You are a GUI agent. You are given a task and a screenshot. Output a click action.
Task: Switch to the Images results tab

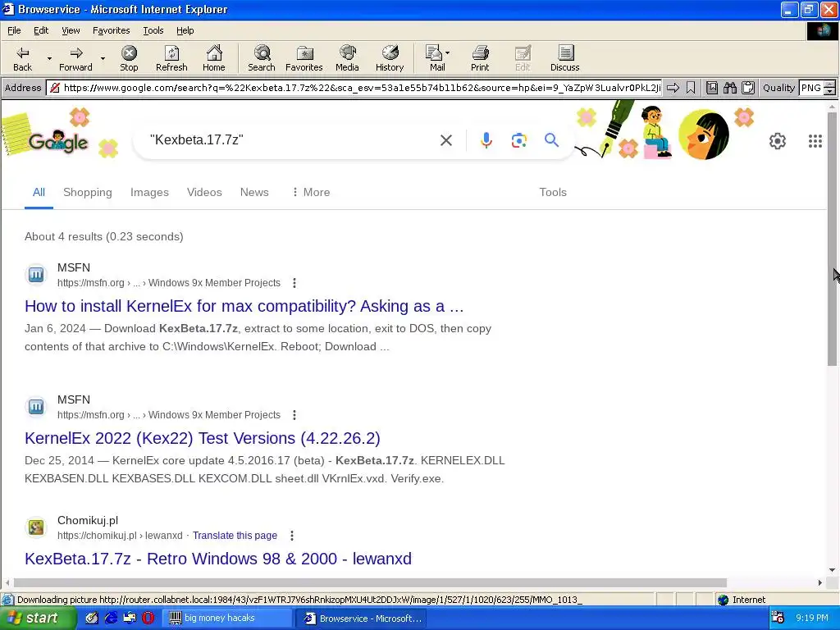tap(149, 192)
